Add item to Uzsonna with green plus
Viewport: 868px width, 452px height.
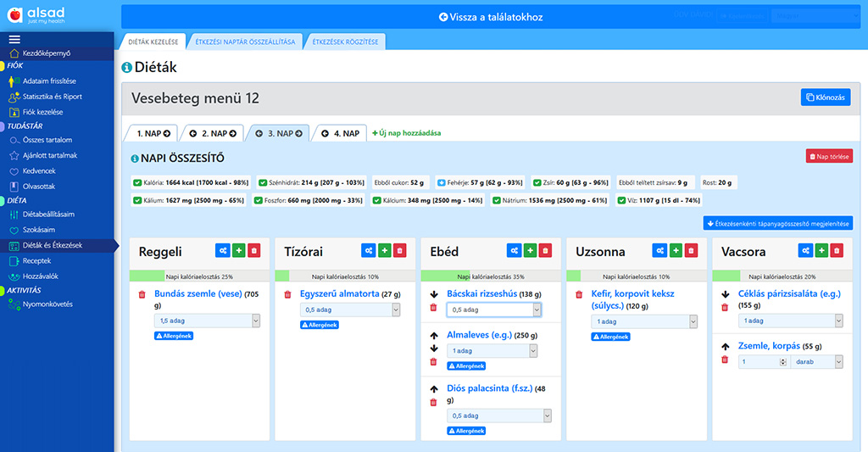point(676,251)
